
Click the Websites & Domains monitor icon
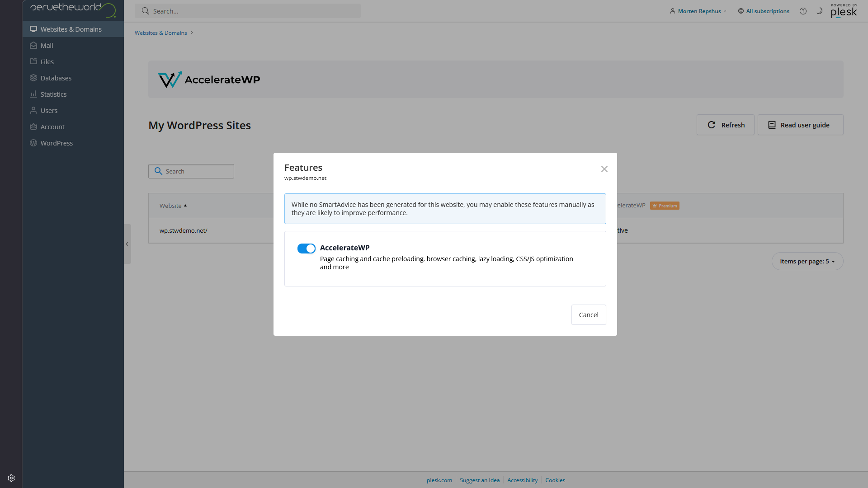point(33,29)
